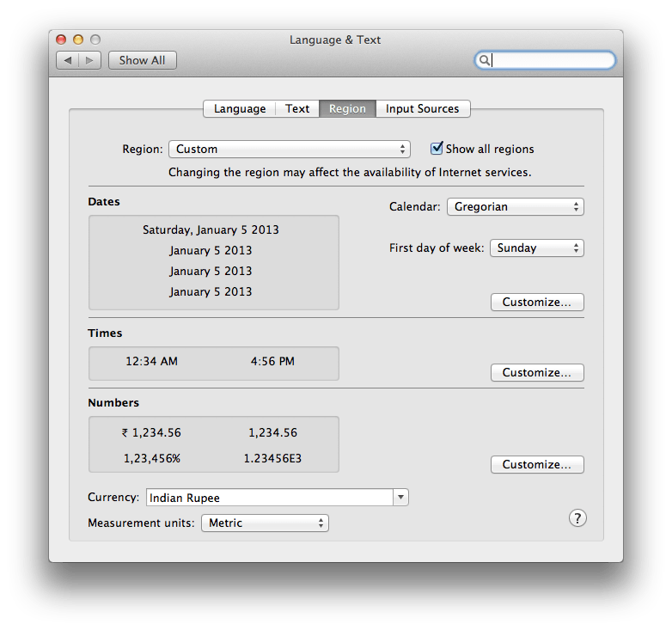The image size is (672, 630).
Task: Open the Region dropdown set to Custom
Action: (x=290, y=150)
